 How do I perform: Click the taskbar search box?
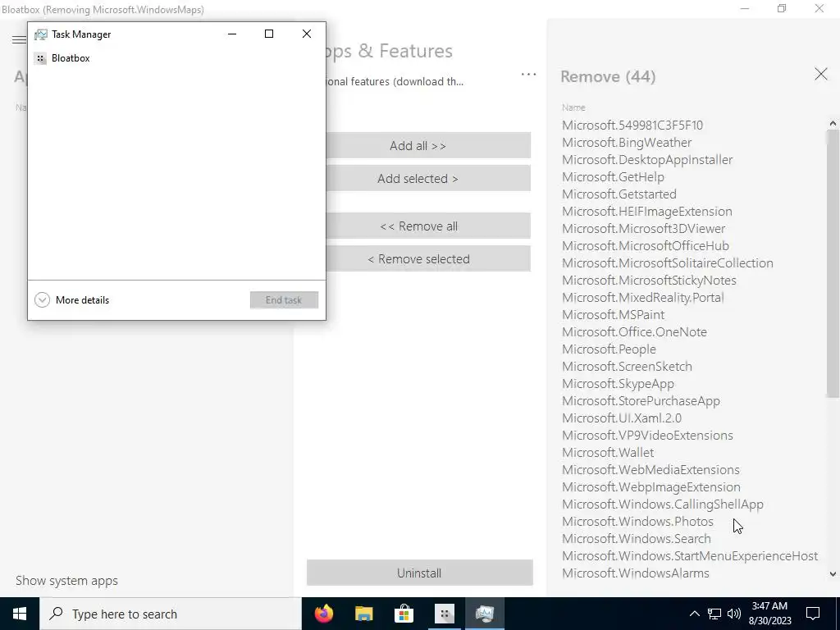pyautogui.click(x=171, y=614)
